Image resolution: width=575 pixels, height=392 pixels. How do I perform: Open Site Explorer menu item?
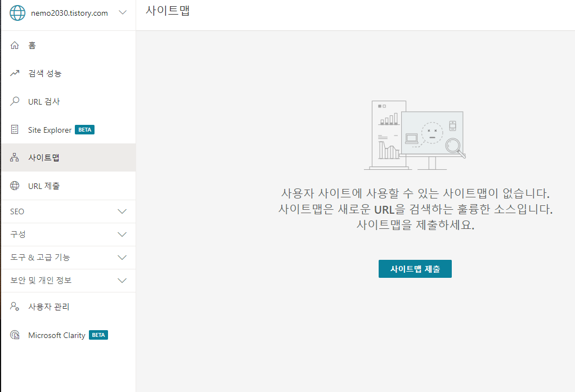[69, 130]
